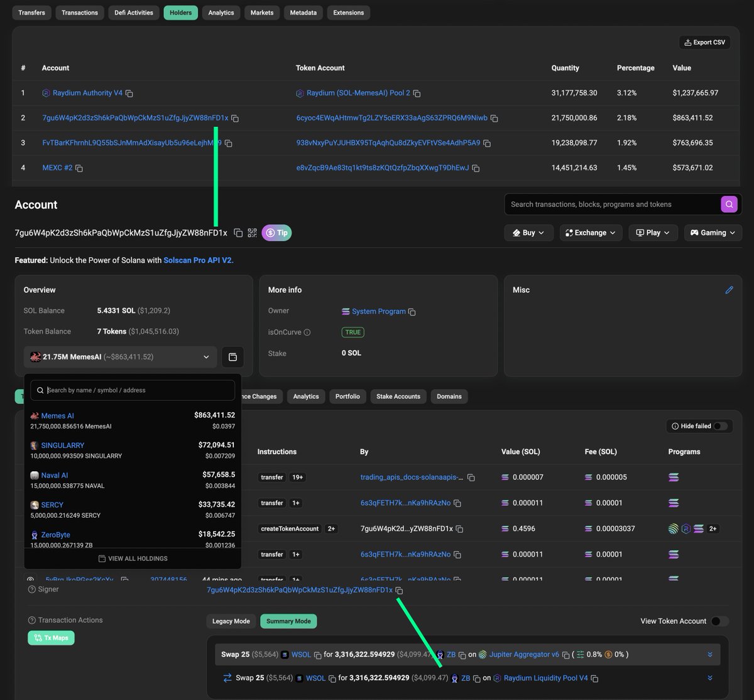
Task: Open the Jupiter Aggregator v6 link
Action: (524, 655)
